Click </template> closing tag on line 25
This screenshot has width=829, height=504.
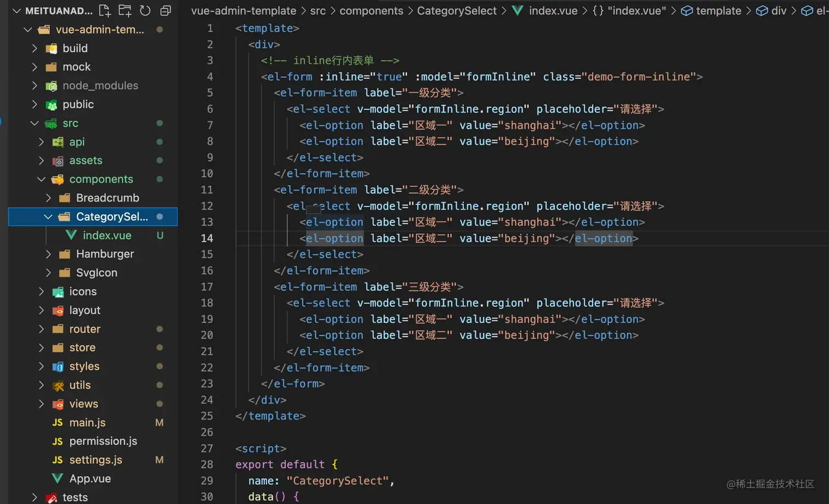tap(270, 416)
